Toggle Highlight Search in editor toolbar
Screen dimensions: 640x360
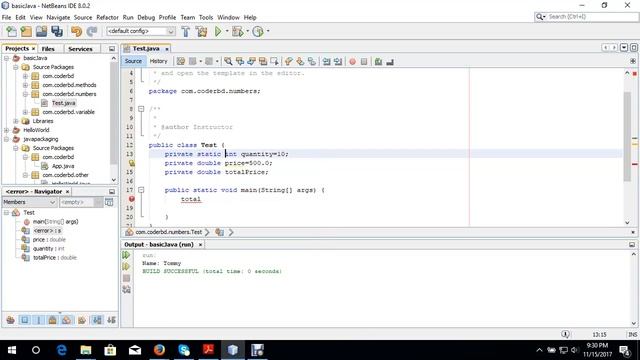pyautogui.click(x=263, y=61)
